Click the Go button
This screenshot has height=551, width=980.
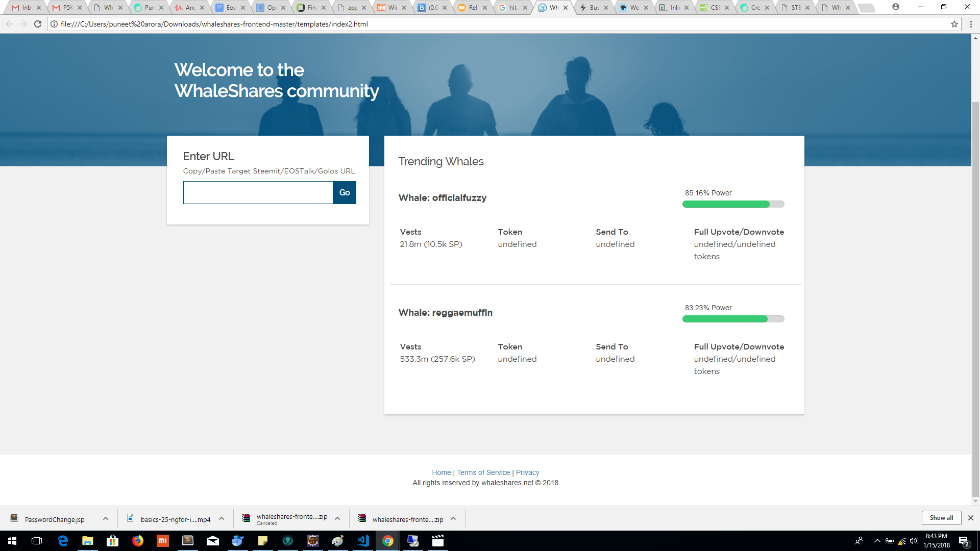(345, 192)
